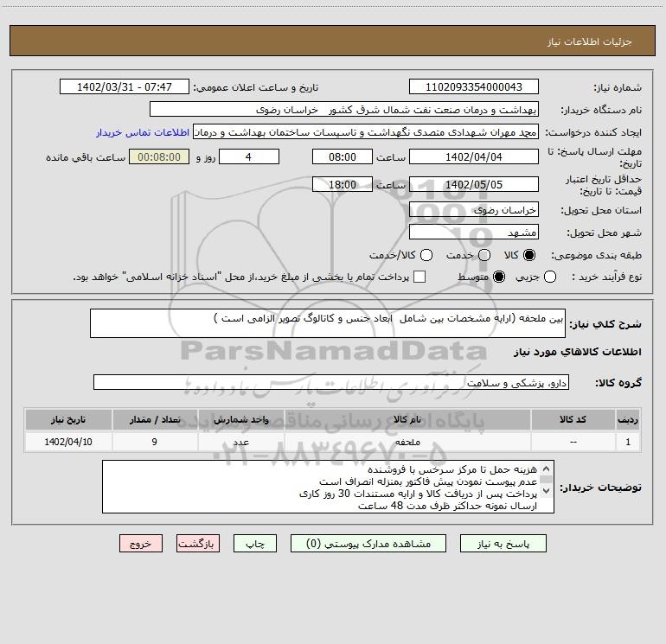Click the اطلاعات کالاهای مورد نیاز heading

click(x=578, y=352)
